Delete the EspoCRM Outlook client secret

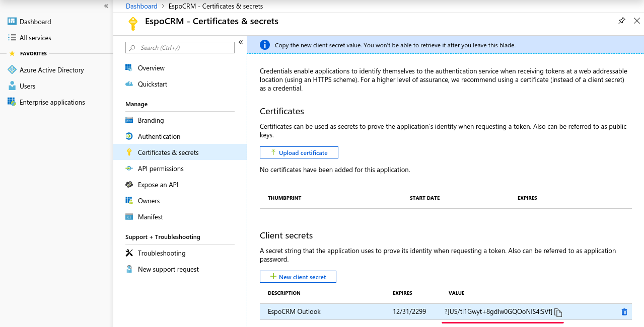(624, 312)
